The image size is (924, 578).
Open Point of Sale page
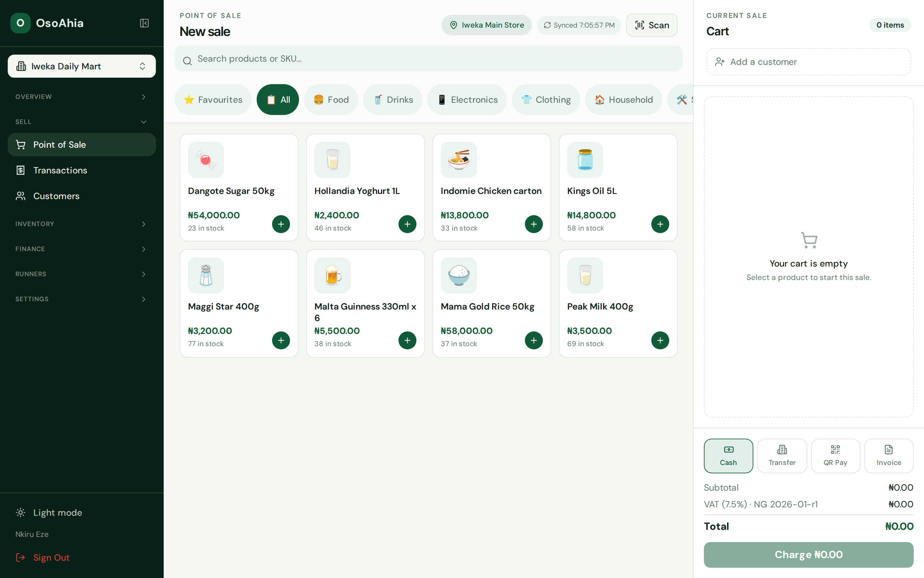(82, 144)
